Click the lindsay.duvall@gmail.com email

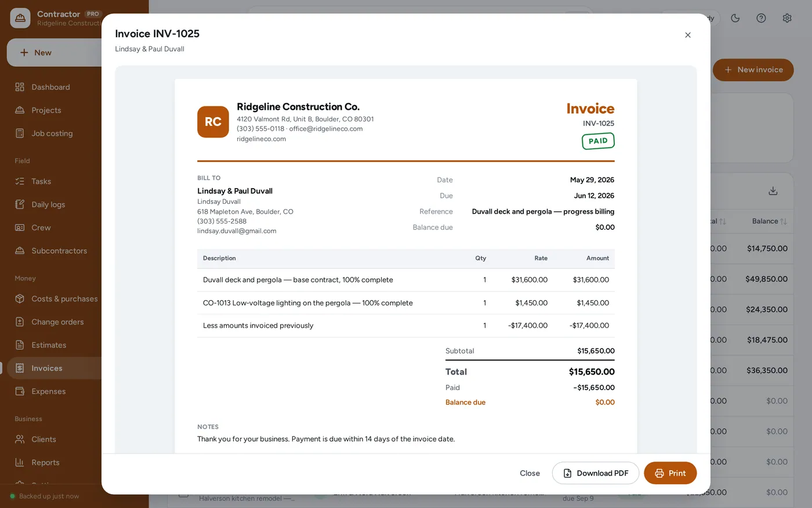(x=237, y=231)
